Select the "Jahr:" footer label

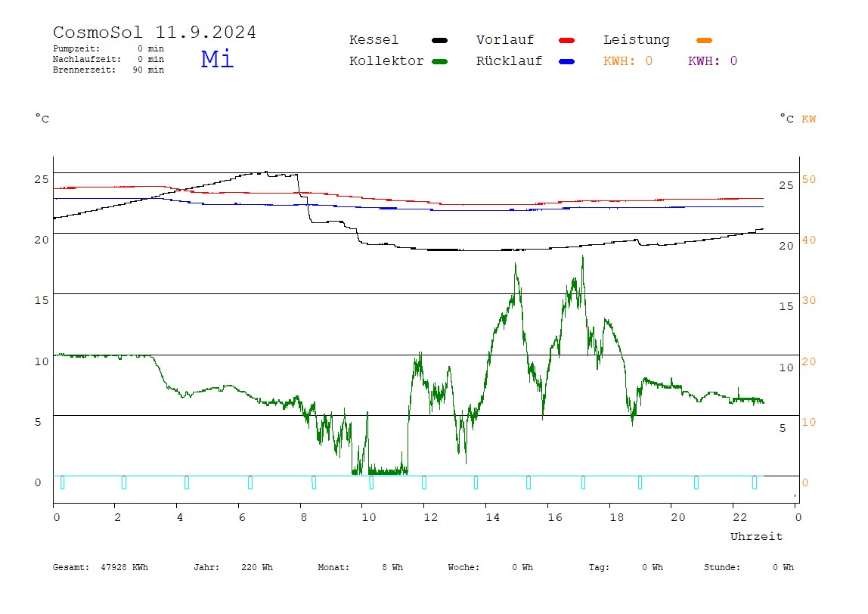[206, 567]
